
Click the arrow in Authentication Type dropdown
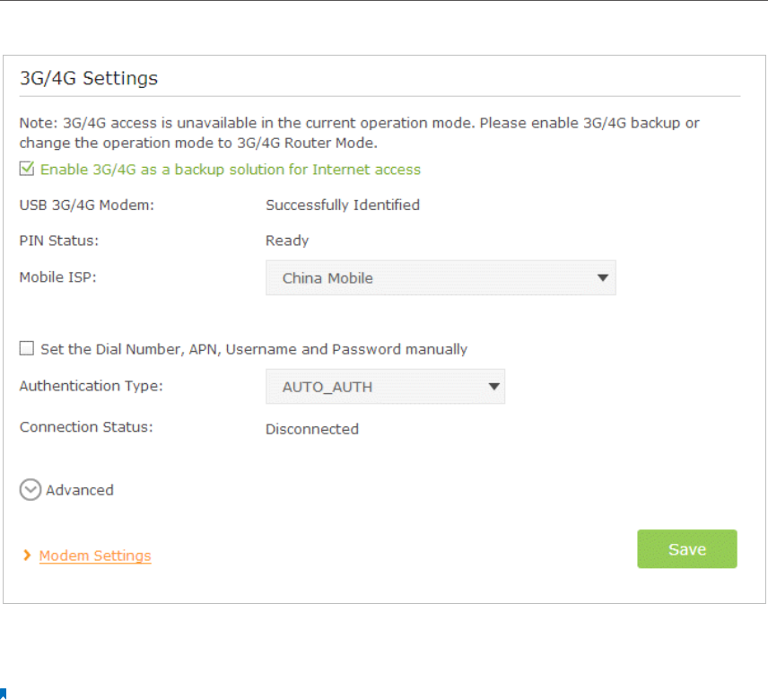pos(493,387)
